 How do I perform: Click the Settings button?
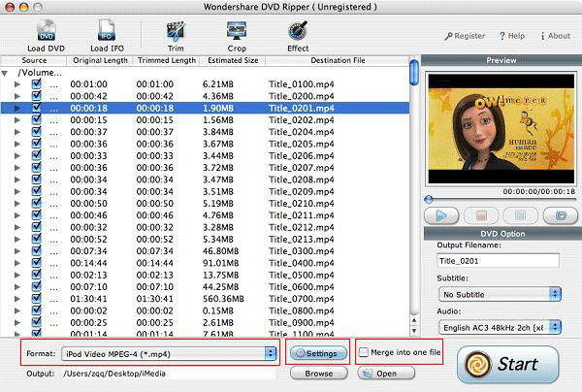[318, 353]
